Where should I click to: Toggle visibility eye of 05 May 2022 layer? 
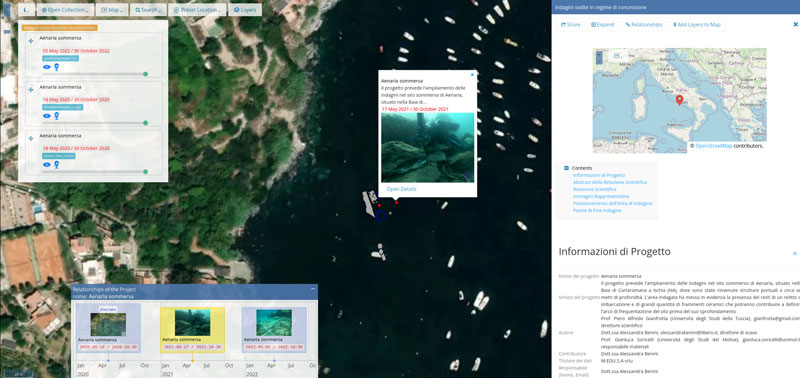46,67
